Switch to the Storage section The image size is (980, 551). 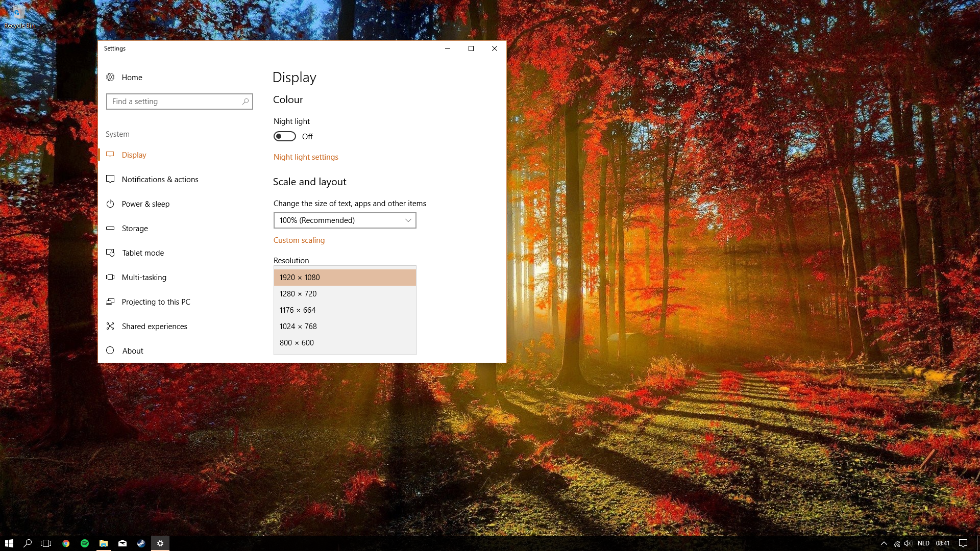135,229
